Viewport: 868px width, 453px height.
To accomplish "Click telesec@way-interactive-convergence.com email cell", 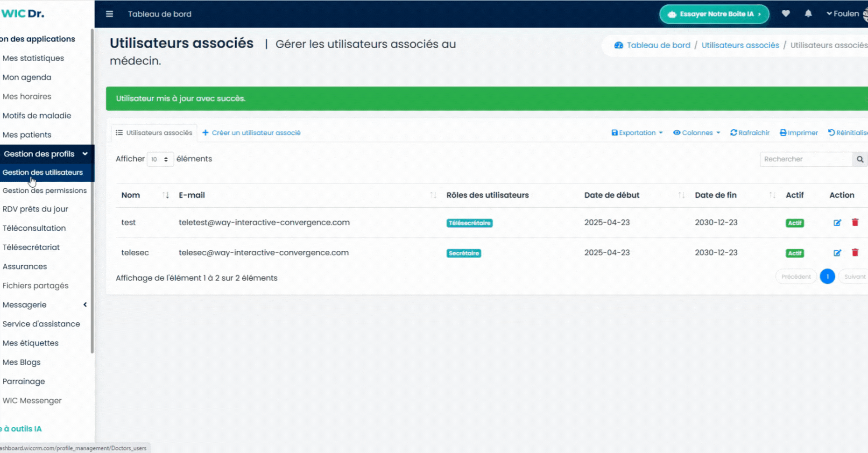I will 264,252.
